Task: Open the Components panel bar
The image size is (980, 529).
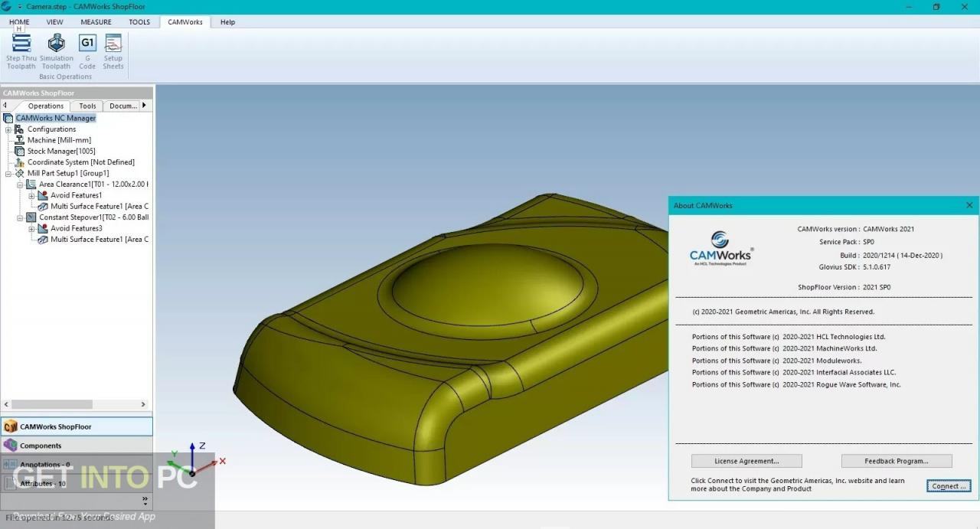Action: click(77, 446)
